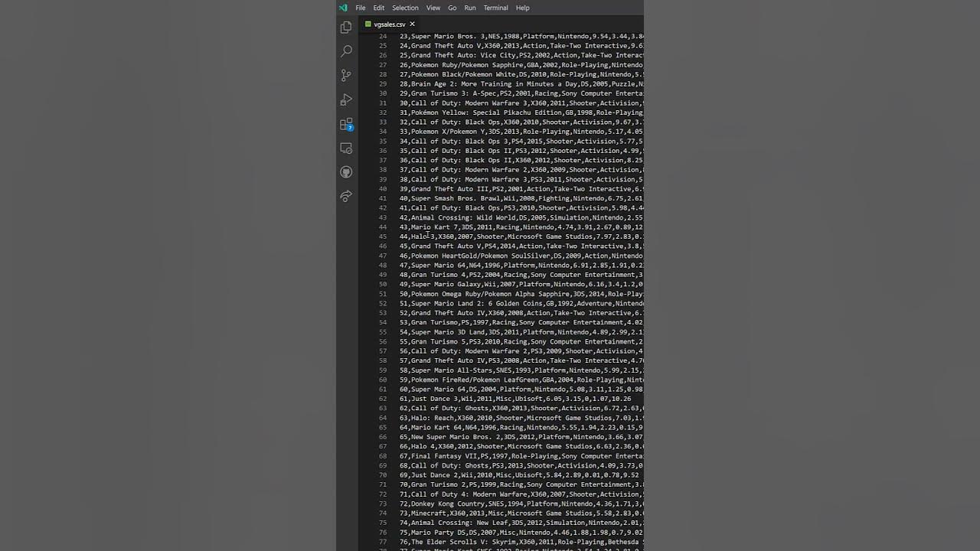Open the Explorer view in activity bar
The width and height of the screenshot is (980, 551).
click(x=346, y=27)
